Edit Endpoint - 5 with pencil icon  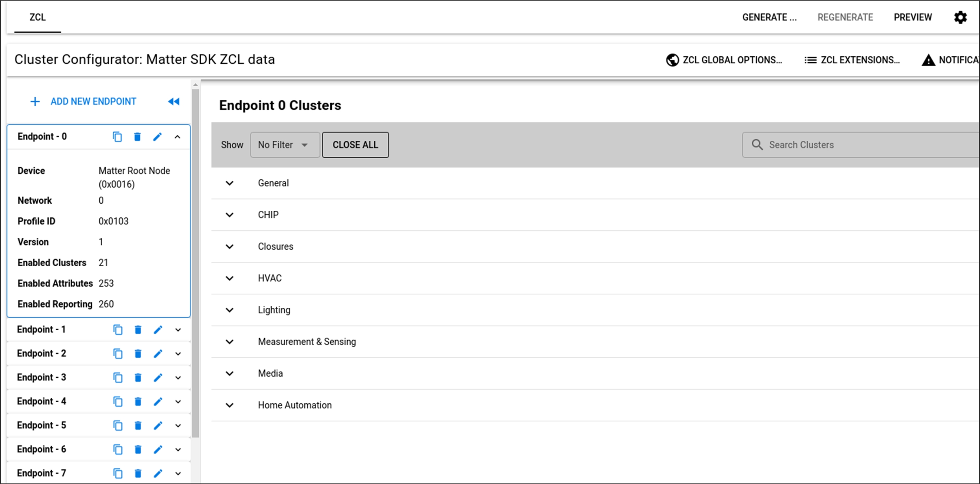tap(158, 425)
